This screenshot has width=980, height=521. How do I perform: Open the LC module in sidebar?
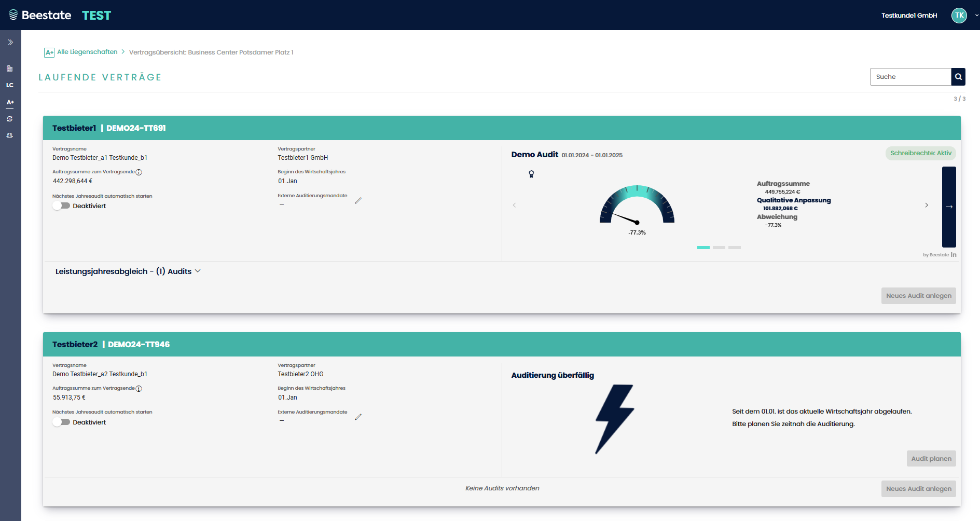pos(10,85)
